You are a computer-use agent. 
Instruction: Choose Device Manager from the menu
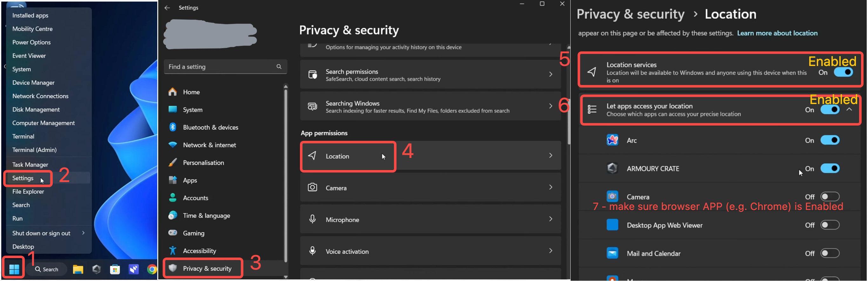point(33,82)
